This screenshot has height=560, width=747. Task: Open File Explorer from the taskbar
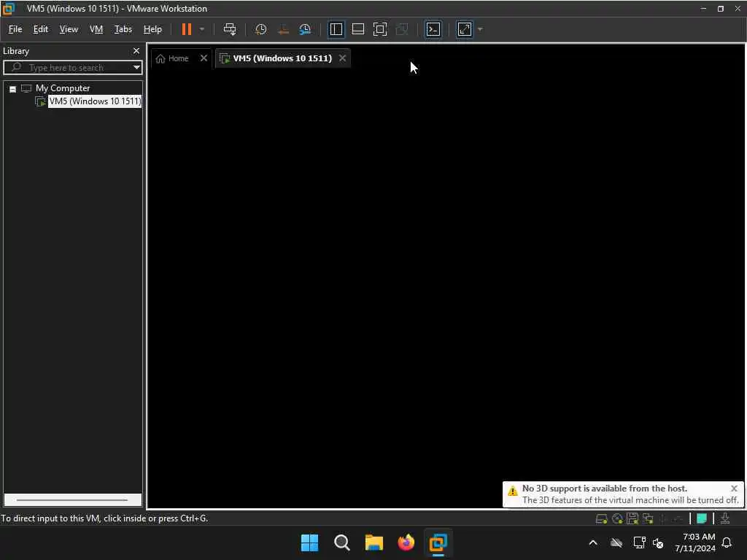tap(374, 542)
